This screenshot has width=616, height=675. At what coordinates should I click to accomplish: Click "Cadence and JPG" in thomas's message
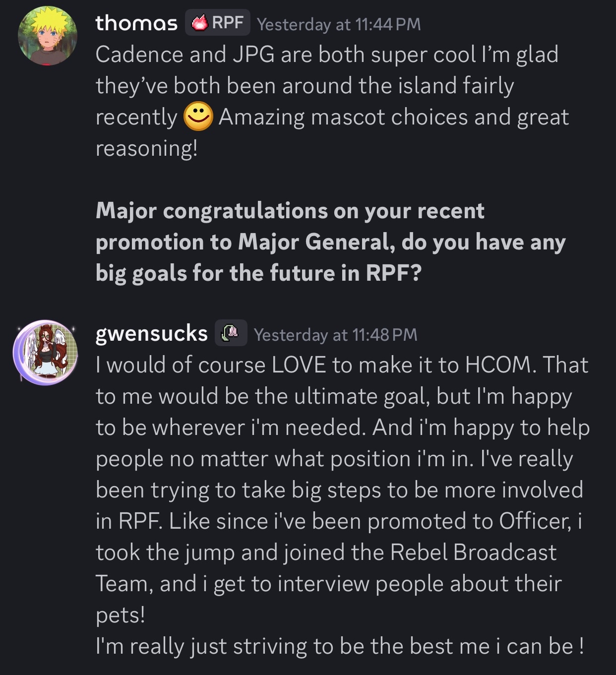pyautogui.click(x=185, y=55)
